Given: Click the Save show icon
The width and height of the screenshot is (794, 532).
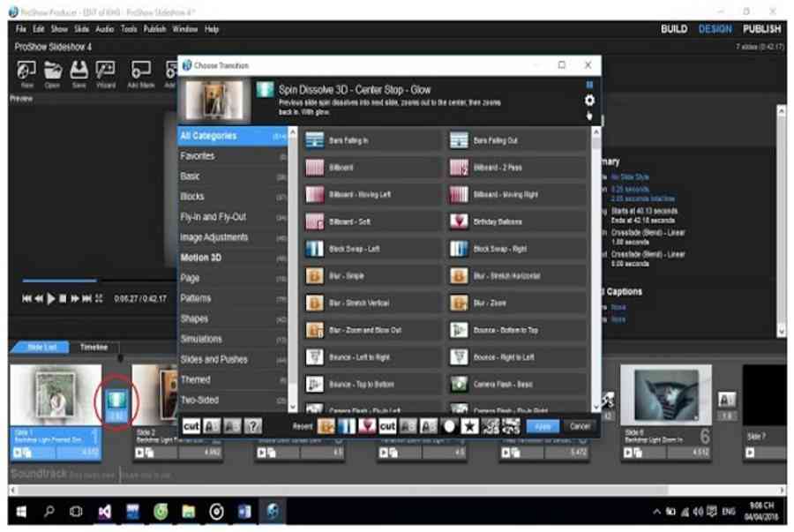Looking at the screenshot, I should click(x=79, y=71).
